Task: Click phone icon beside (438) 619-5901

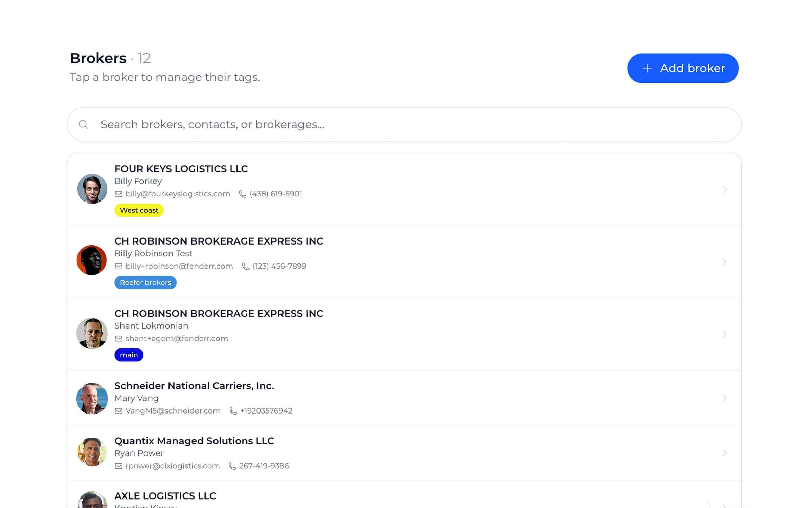Action: click(243, 194)
